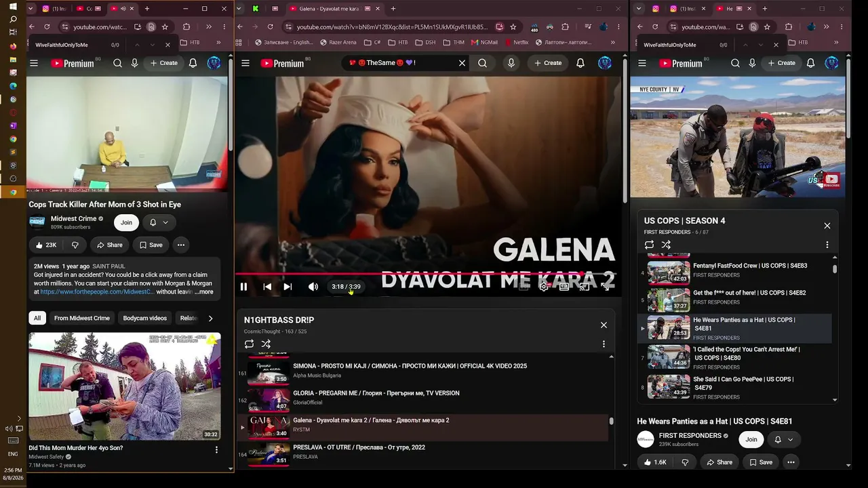Focus the address bar in middle window
This screenshot has width=868, height=488.
(391, 27)
